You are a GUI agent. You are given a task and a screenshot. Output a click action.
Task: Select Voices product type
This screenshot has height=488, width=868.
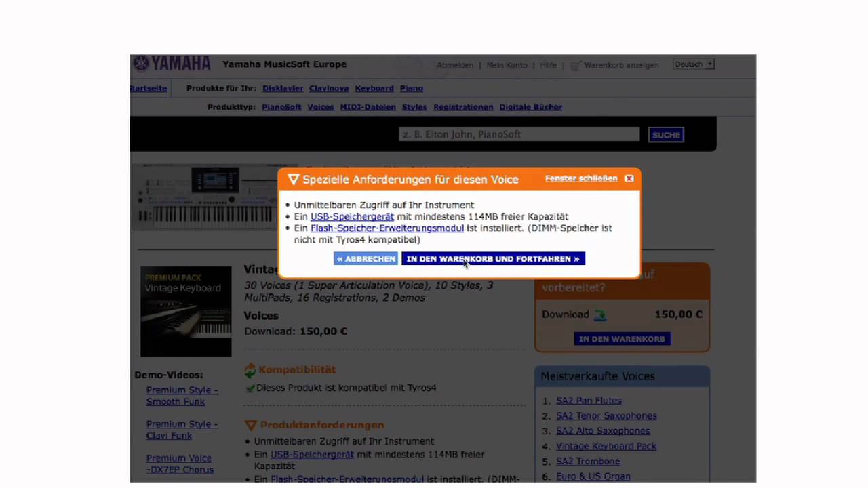(321, 107)
